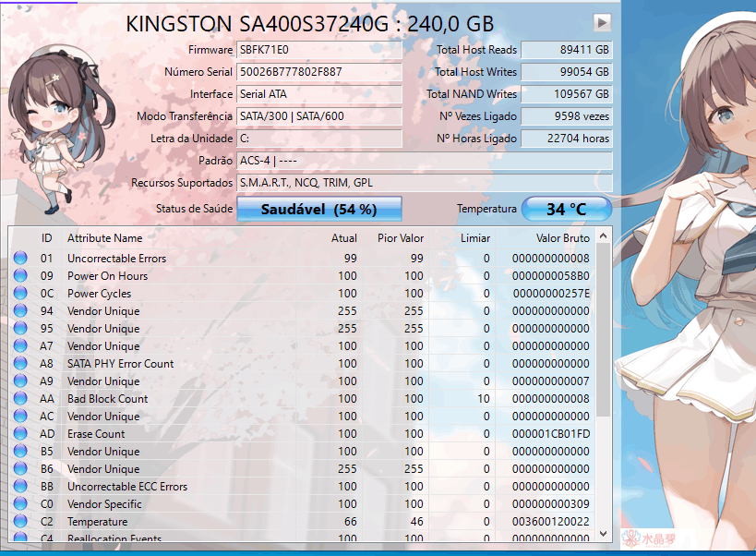Click the status circle for Temperature C2 row

20,521
